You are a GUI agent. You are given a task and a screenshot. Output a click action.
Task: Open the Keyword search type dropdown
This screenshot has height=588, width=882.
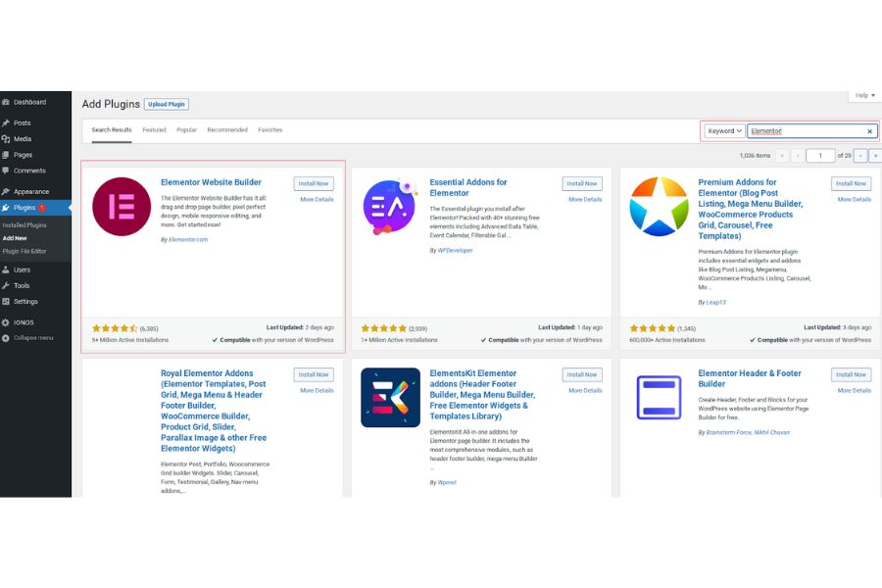click(724, 131)
